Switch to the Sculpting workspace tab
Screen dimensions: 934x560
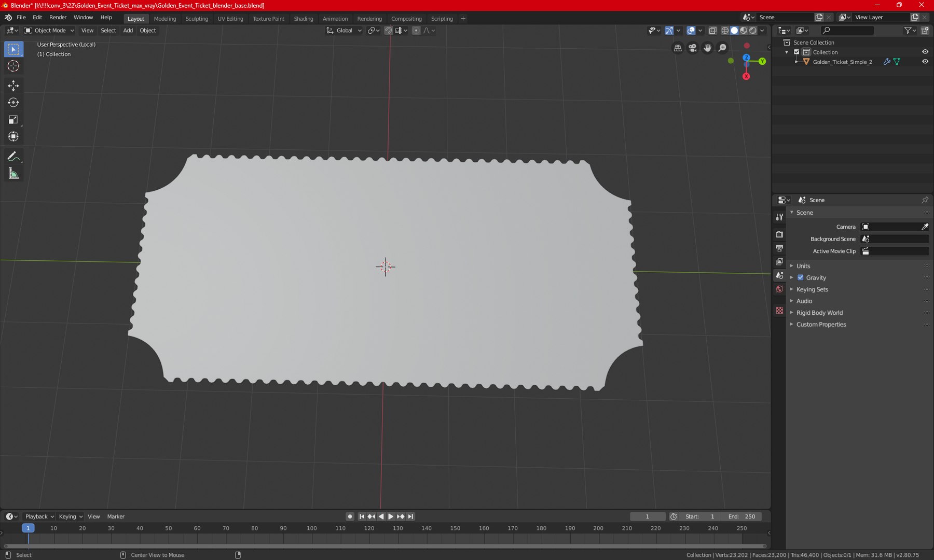tap(197, 19)
